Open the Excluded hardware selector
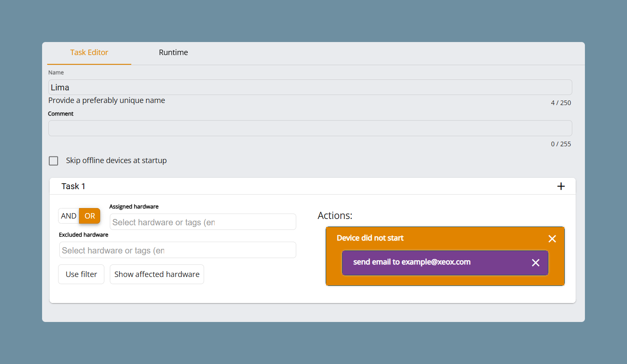This screenshot has width=627, height=364. click(x=178, y=250)
